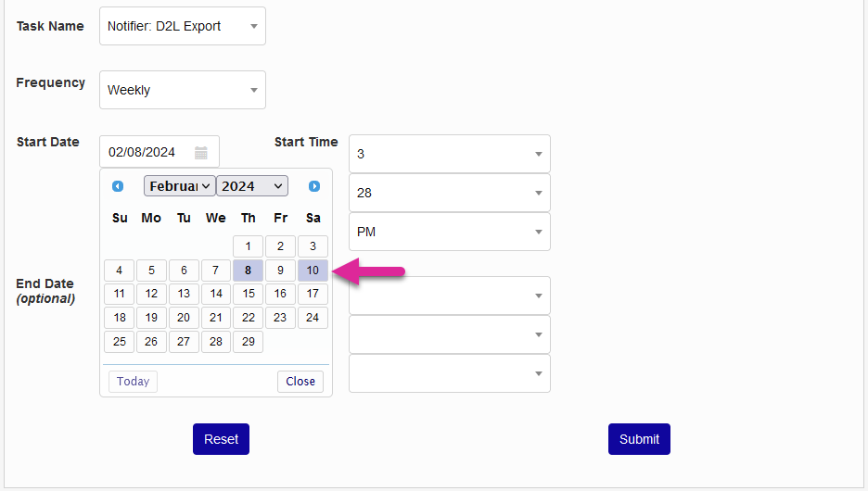Open the Task Name dropdown
This screenshot has width=868, height=491.
pyautogui.click(x=182, y=26)
